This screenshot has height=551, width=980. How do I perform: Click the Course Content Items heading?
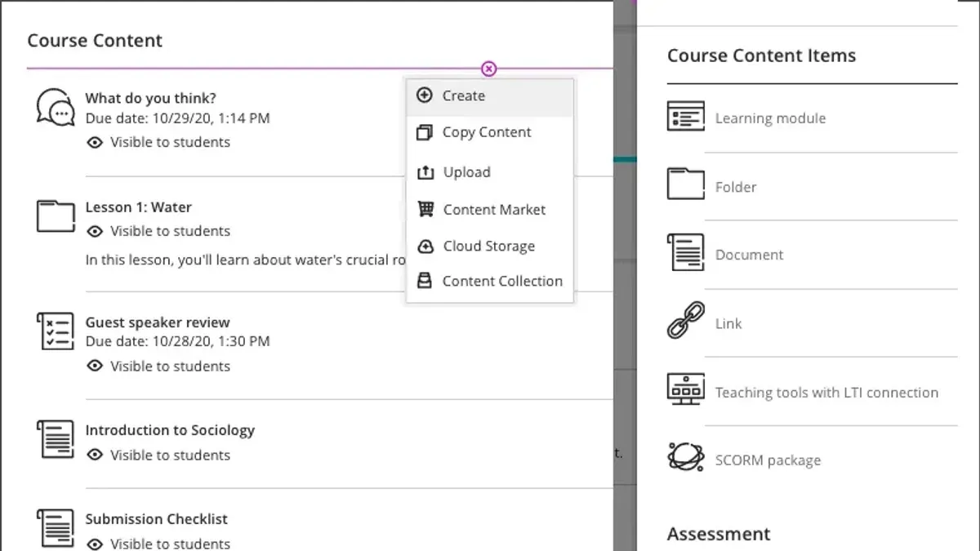761,56
